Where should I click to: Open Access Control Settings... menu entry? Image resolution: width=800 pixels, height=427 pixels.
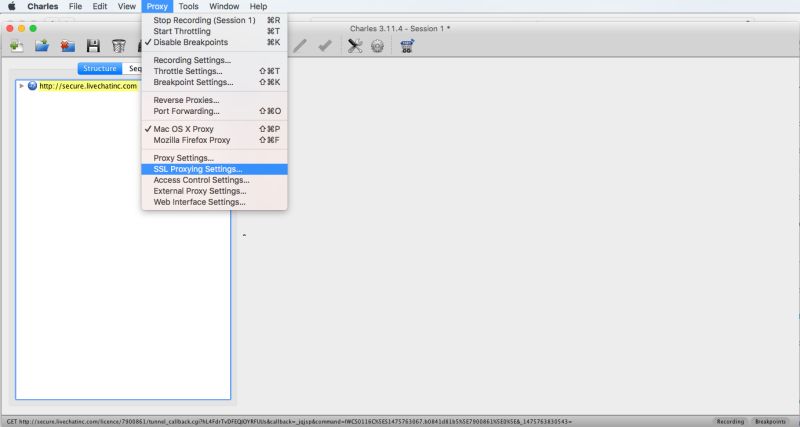(214, 180)
